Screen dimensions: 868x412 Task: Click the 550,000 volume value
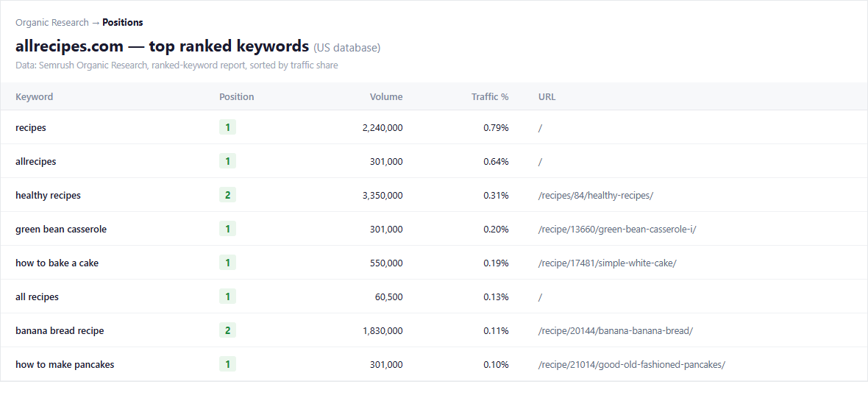click(386, 263)
